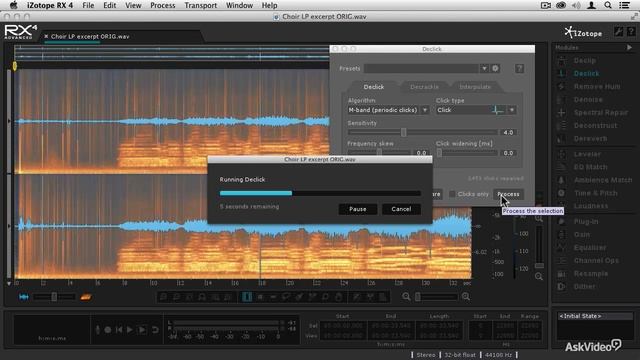Click the Click widening slider handle
The image size is (640, 360).
[x=439, y=153]
